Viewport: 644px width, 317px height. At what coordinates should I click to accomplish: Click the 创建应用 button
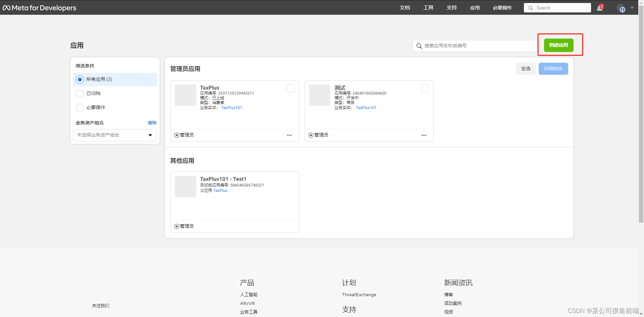[x=558, y=45]
